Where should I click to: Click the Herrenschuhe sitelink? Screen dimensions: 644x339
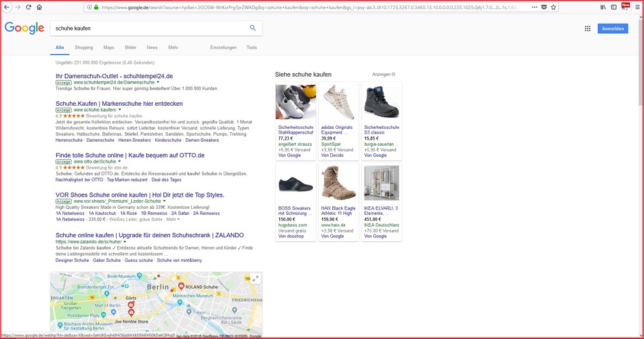coord(69,140)
